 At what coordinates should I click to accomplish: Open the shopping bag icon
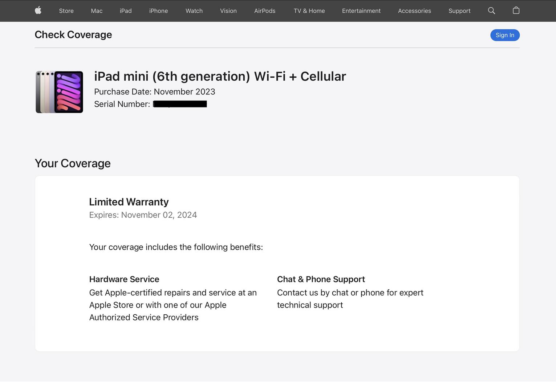(x=516, y=11)
